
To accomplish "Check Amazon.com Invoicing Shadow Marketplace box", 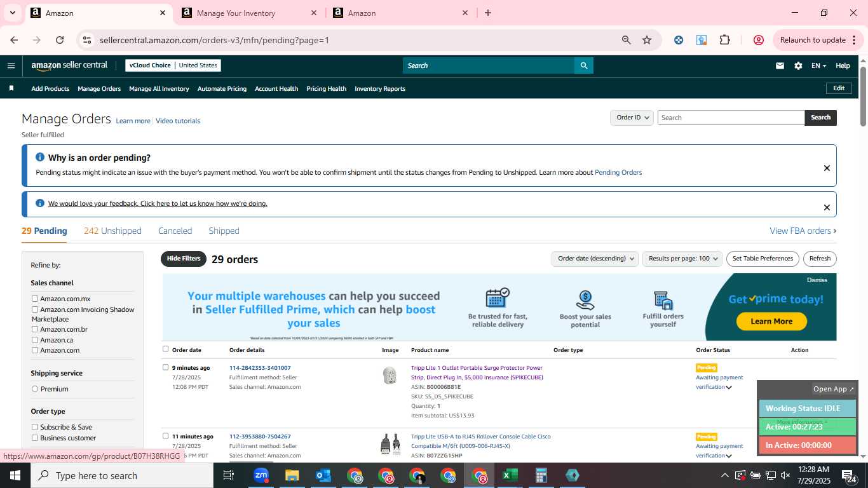I will 35,309.
